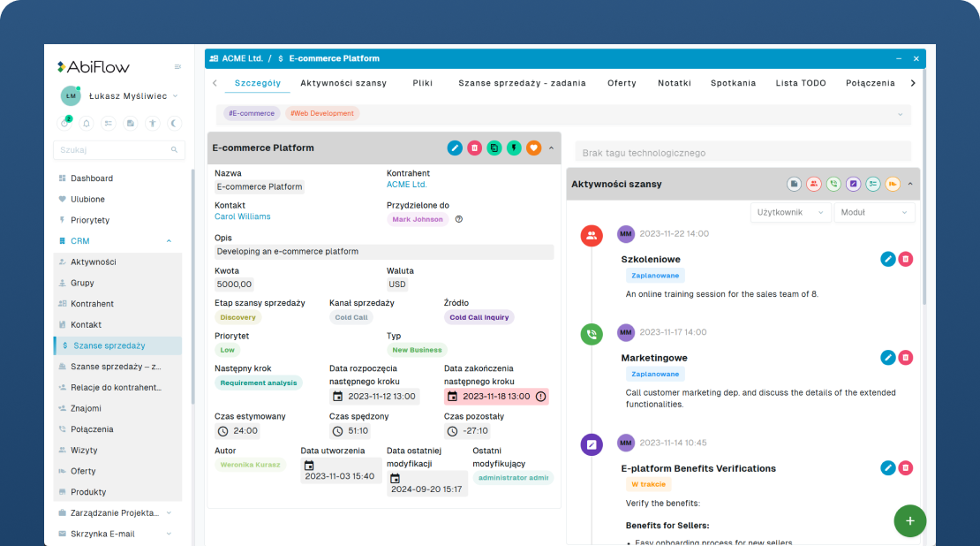The image size is (980, 546).
Task: Click the green plus floating button
Action: (x=909, y=520)
